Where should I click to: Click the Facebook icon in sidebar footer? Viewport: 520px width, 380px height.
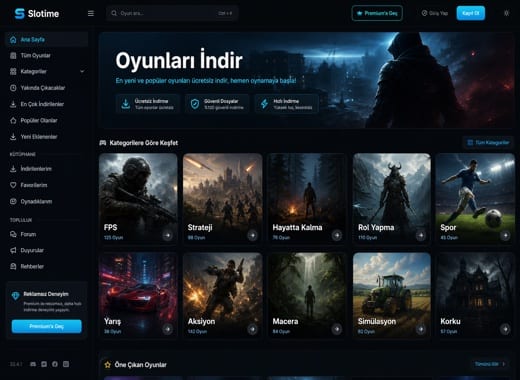click(x=55, y=364)
